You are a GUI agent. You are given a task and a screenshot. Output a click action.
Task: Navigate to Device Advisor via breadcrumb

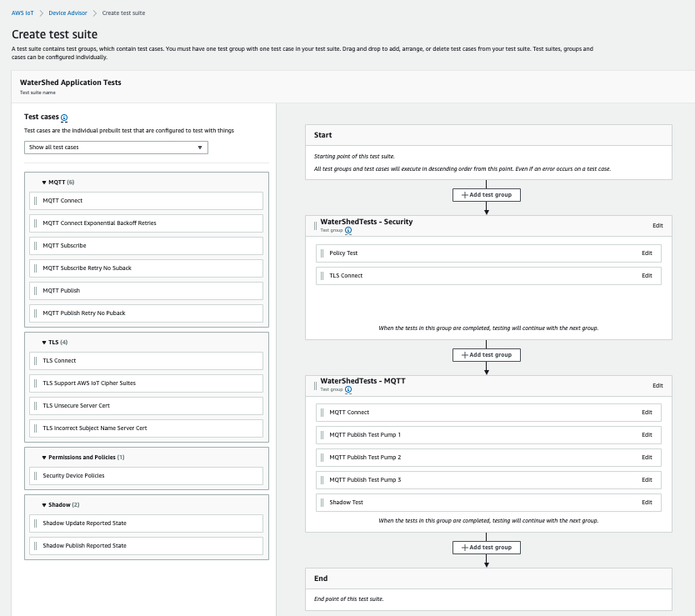(x=67, y=13)
